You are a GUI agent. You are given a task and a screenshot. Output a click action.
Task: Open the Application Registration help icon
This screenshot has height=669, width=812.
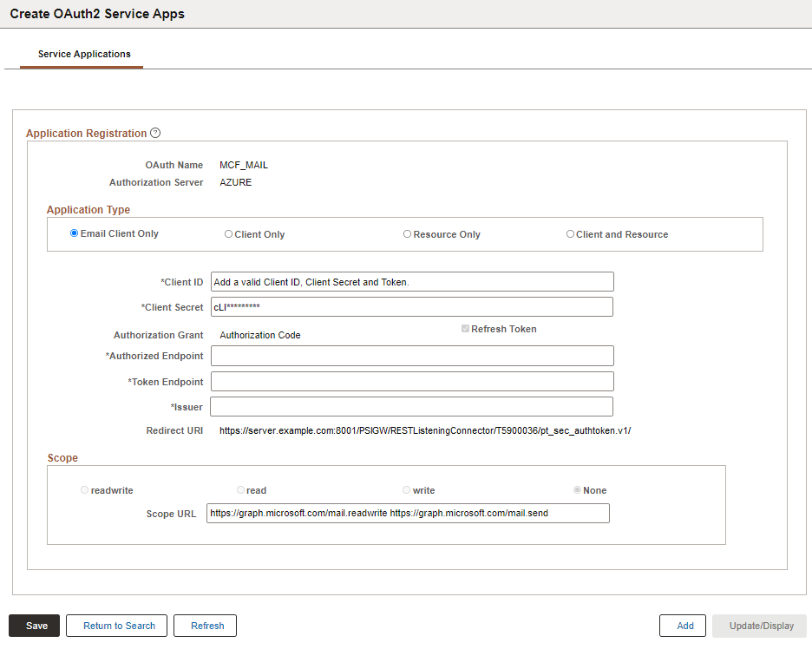(x=154, y=133)
